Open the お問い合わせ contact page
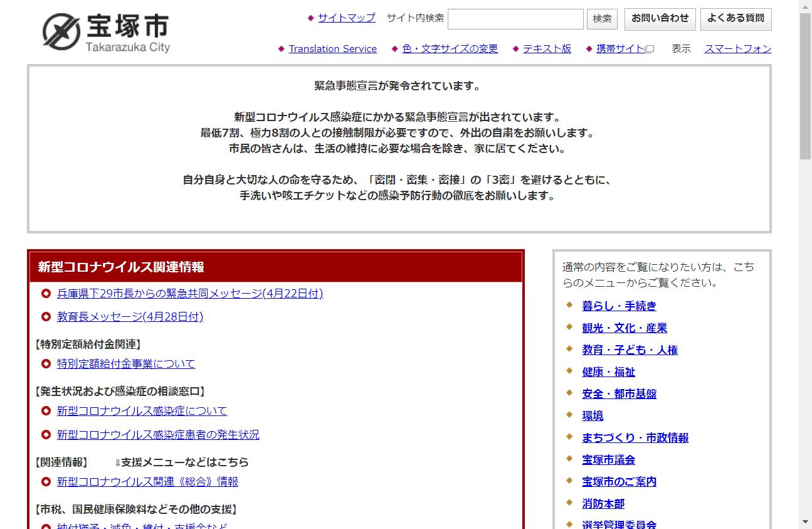 pyautogui.click(x=660, y=19)
